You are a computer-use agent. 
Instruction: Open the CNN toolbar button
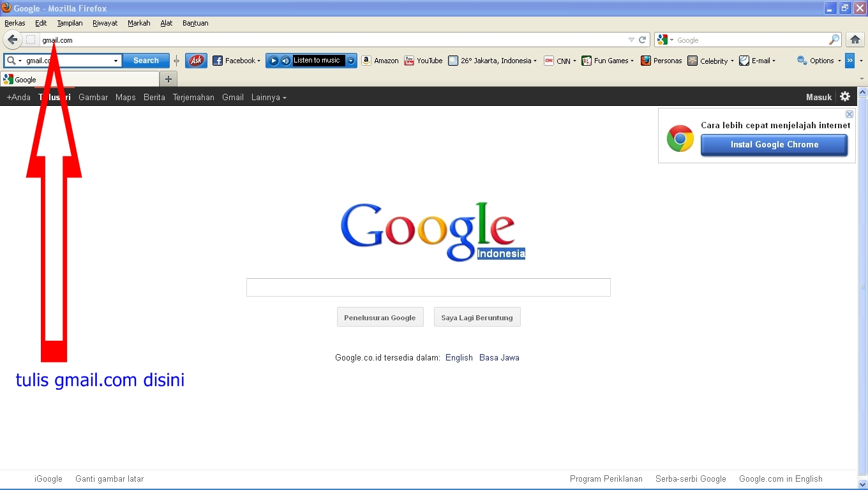click(x=559, y=61)
